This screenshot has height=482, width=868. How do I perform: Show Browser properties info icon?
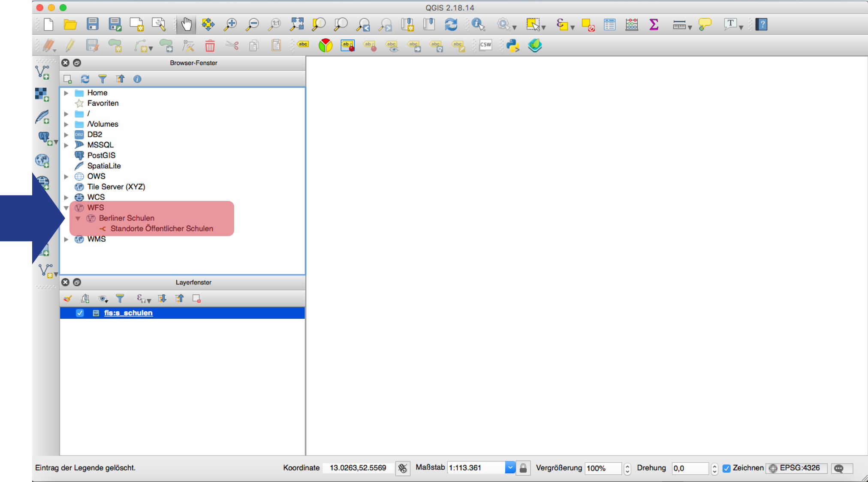coord(137,79)
